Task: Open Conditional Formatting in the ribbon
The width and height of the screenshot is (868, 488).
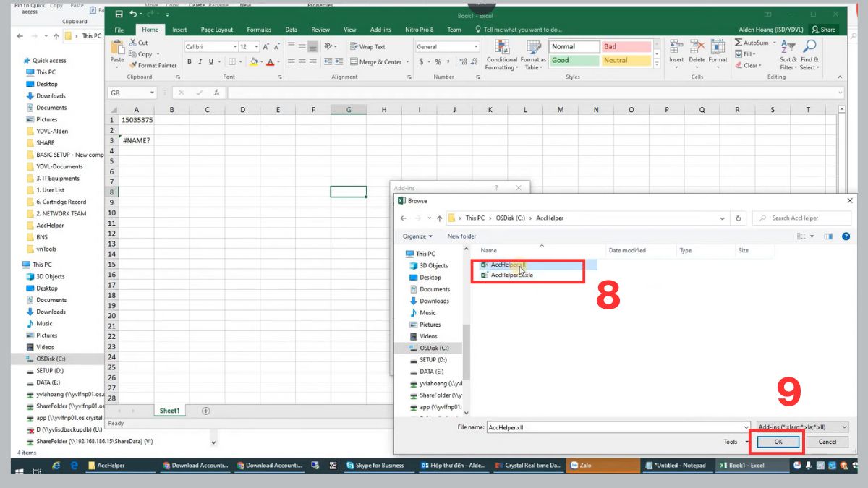Action: (x=501, y=54)
